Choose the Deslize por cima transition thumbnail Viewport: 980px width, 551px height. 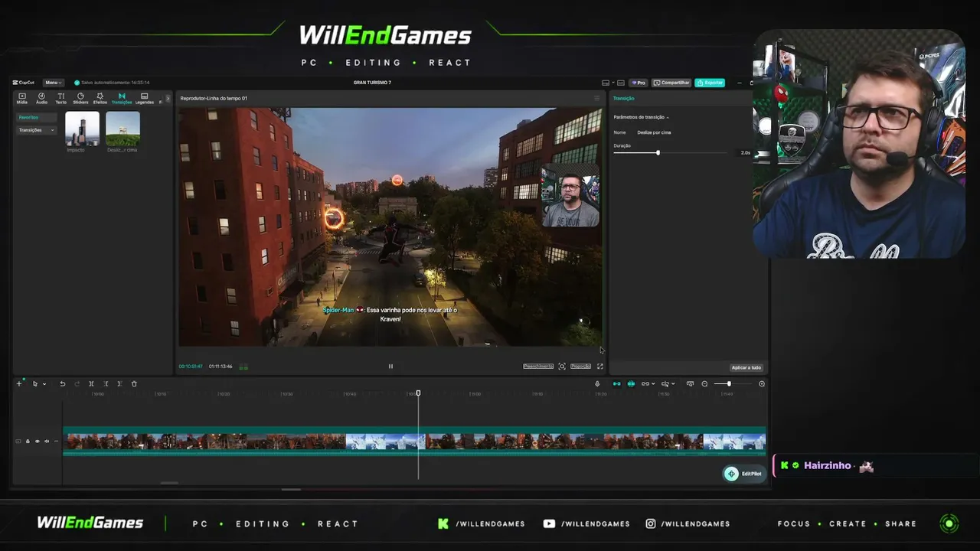[122, 129]
